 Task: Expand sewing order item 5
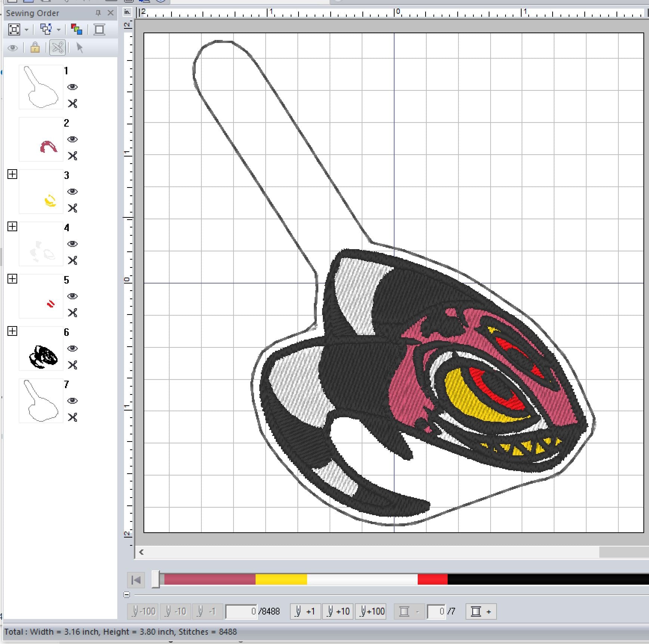12,279
